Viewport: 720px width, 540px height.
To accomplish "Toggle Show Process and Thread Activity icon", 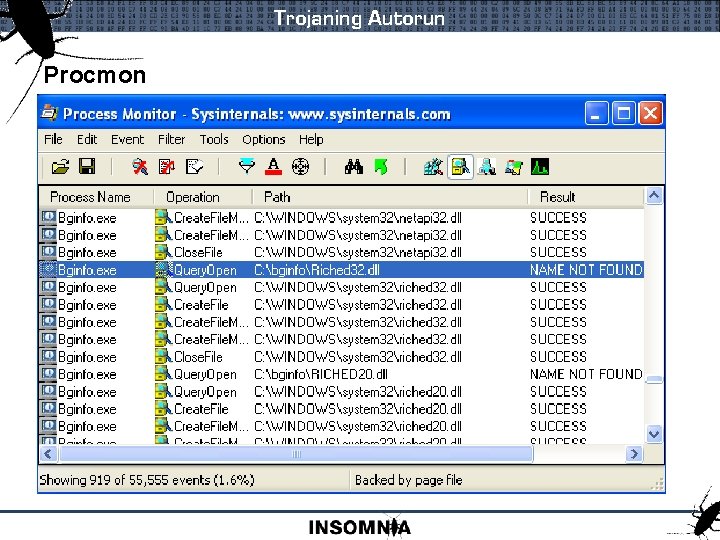I will coord(513,167).
